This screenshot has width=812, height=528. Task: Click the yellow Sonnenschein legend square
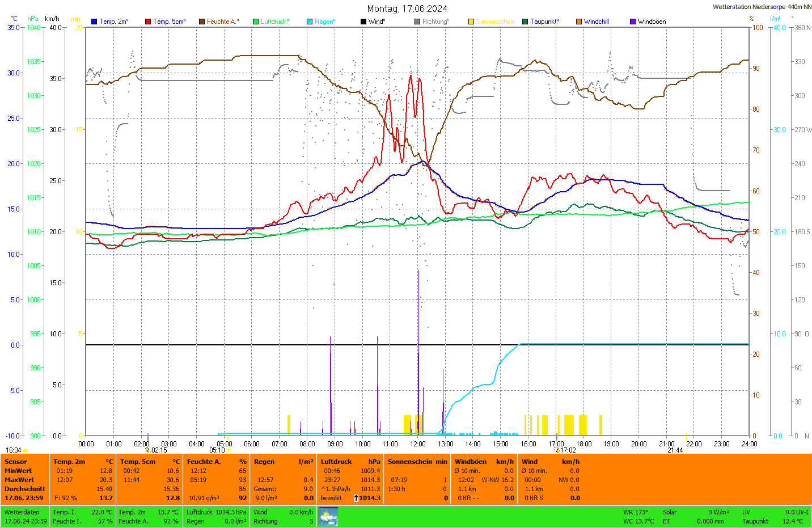(471, 22)
